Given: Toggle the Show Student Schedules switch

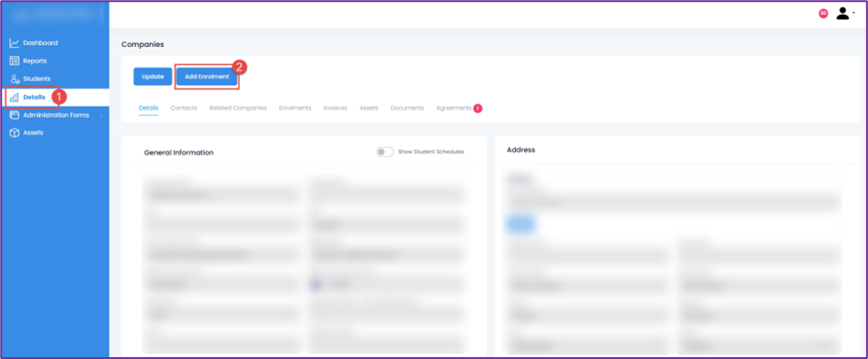Looking at the screenshot, I should pyautogui.click(x=384, y=152).
